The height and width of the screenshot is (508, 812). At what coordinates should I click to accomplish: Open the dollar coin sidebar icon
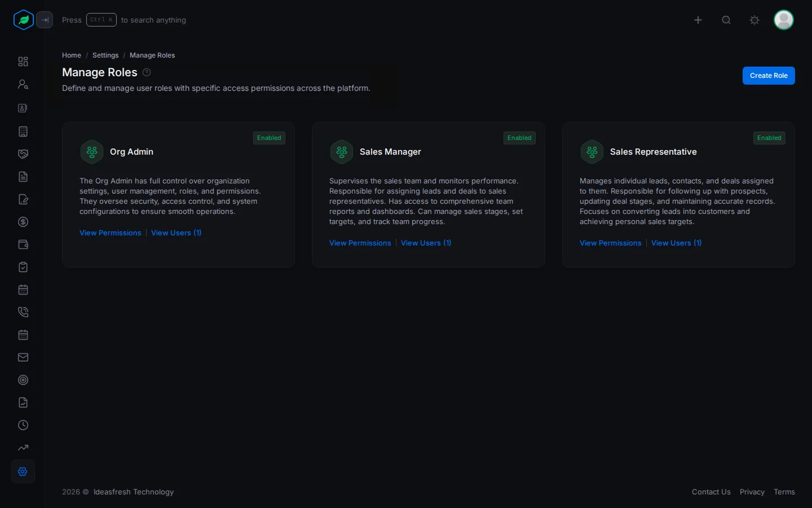(23, 222)
